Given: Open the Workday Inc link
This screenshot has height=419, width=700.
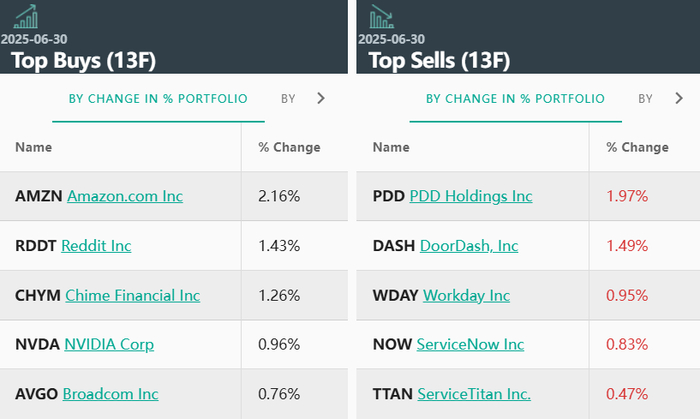Looking at the screenshot, I should (466, 295).
